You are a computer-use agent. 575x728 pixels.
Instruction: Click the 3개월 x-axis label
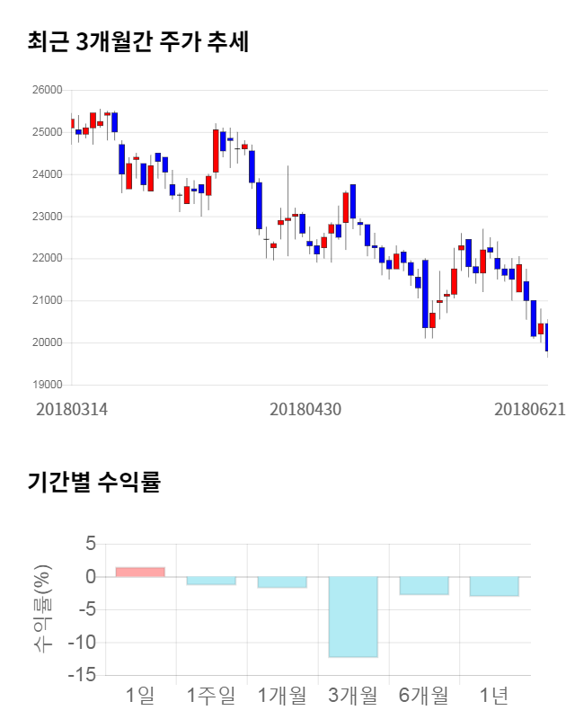353,695
